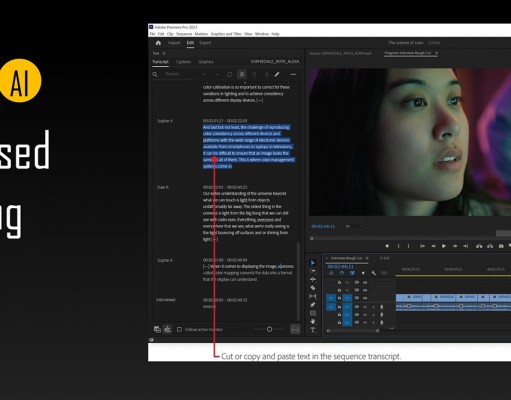Switch to the Import workspace tab
Image resolution: width=511 pixels, height=400 pixels.
pos(174,43)
